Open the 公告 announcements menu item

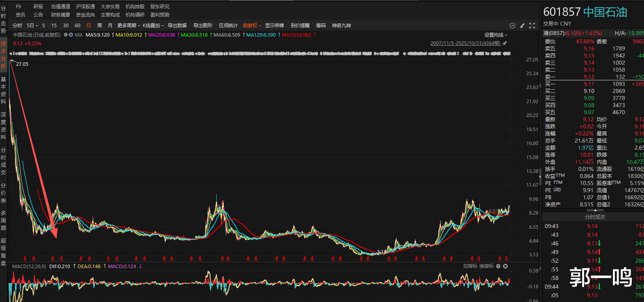(x=38, y=15)
